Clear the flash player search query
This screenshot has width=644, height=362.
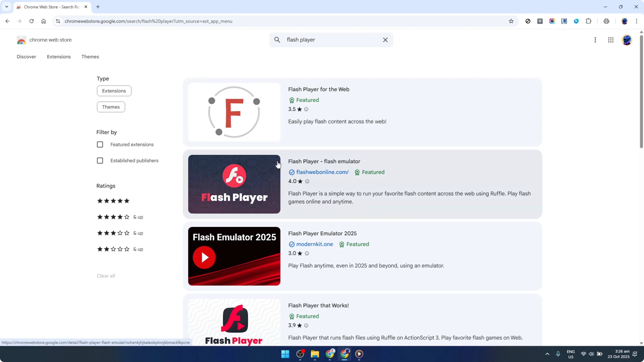pyautogui.click(x=385, y=40)
